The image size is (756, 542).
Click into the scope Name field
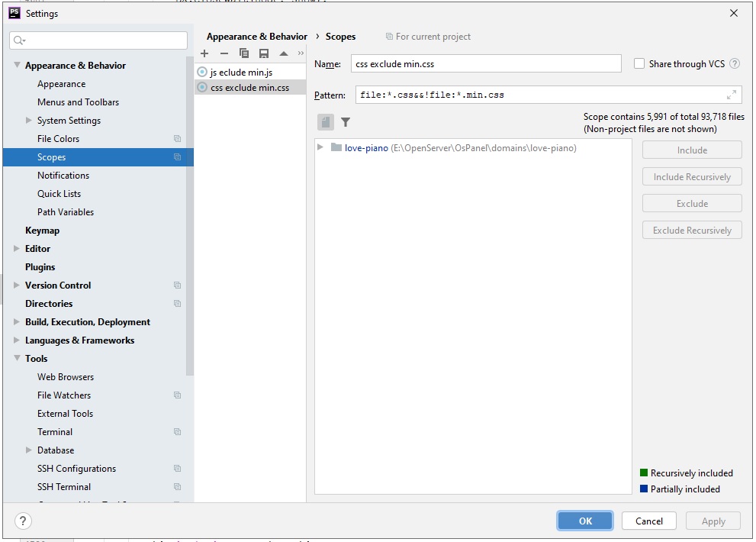coord(486,63)
